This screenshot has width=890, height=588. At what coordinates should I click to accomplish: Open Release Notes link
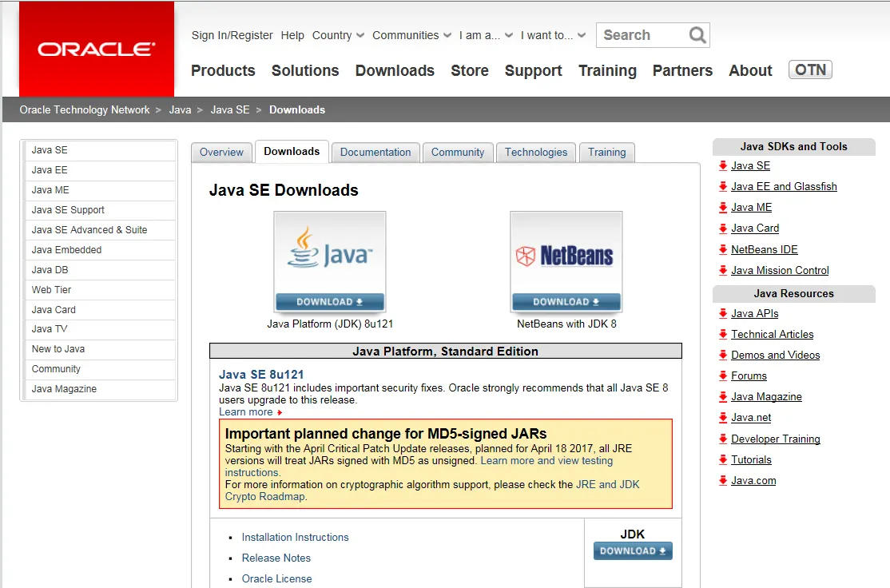[276, 558]
